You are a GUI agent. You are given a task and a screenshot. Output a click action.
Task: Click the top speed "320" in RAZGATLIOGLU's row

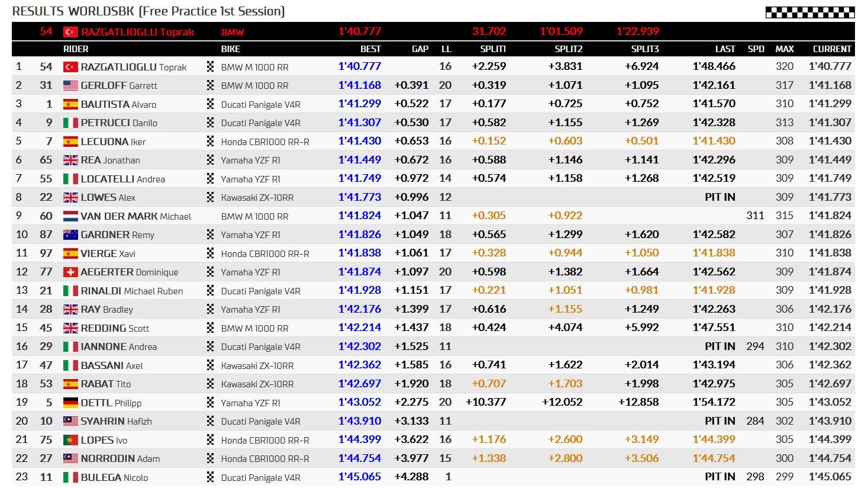click(x=785, y=67)
